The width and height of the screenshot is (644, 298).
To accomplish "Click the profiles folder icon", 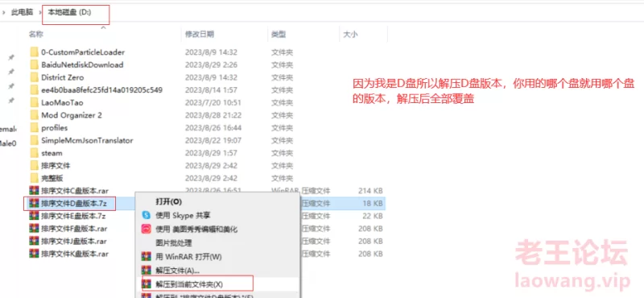I will pyautogui.click(x=34, y=128).
